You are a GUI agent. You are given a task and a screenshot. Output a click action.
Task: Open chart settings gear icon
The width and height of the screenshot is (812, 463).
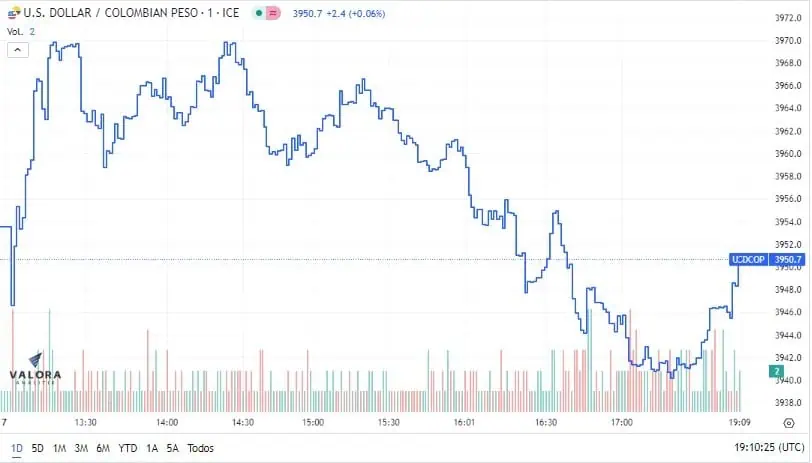pyautogui.click(x=789, y=423)
